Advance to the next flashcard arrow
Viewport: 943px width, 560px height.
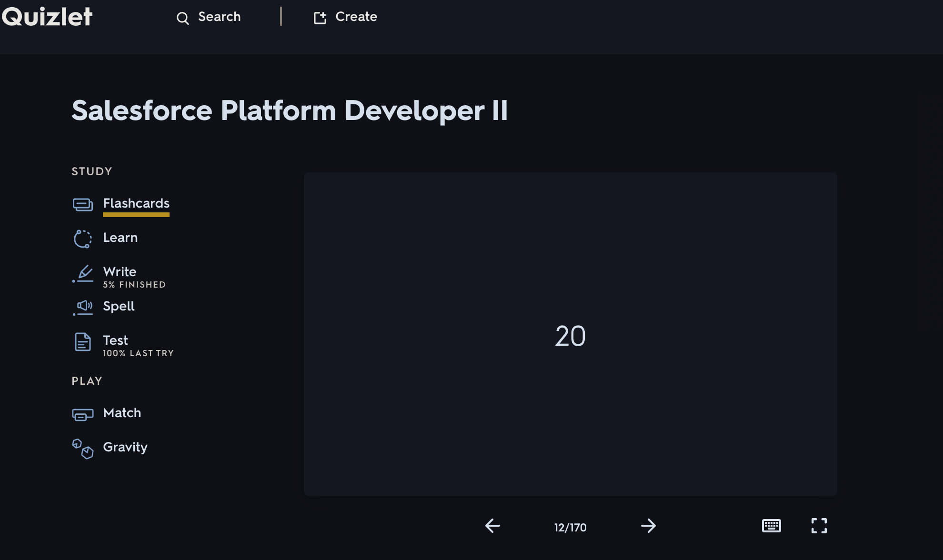tap(648, 526)
